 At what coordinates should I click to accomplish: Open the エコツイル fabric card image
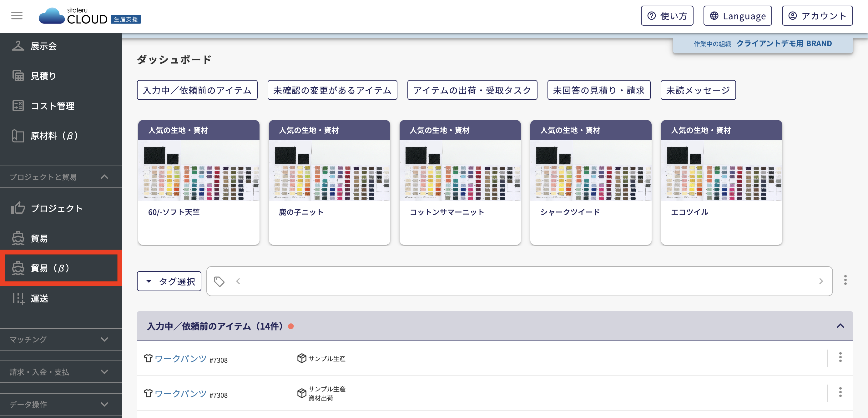tap(722, 170)
